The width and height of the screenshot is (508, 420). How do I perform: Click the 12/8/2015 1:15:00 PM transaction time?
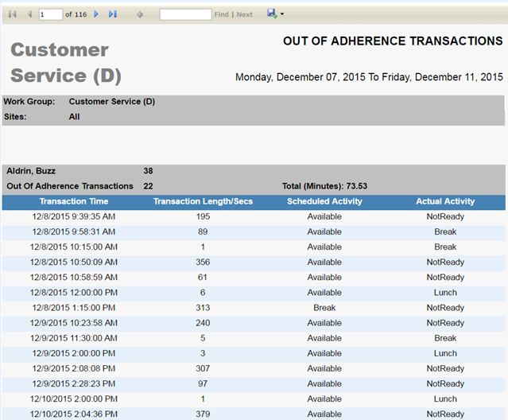pos(74,308)
